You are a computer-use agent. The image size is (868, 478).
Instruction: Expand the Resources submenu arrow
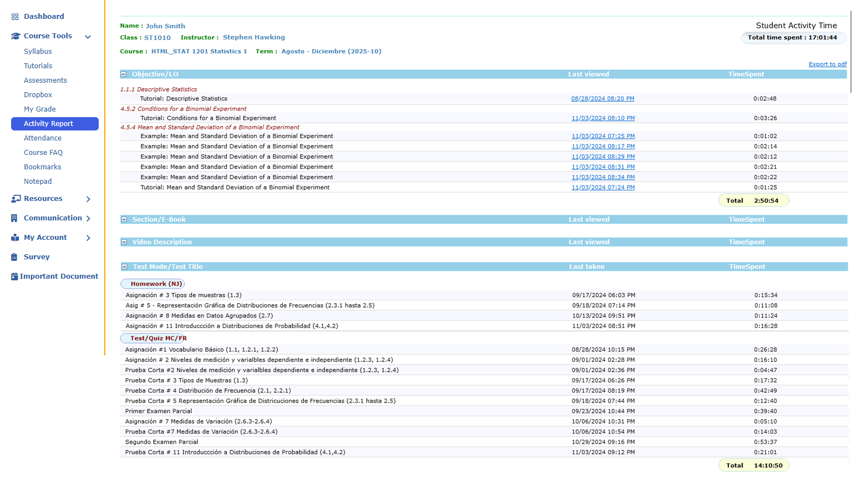pyautogui.click(x=88, y=199)
